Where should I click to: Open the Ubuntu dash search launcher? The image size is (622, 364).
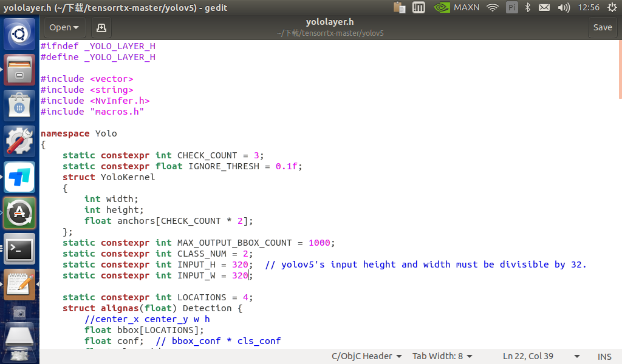(x=19, y=33)
